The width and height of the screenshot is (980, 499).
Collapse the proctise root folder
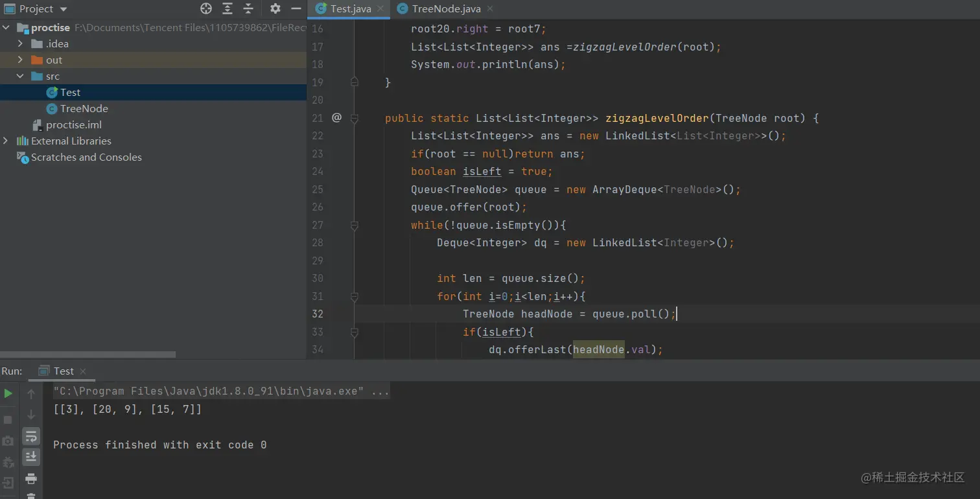[6, 28]
